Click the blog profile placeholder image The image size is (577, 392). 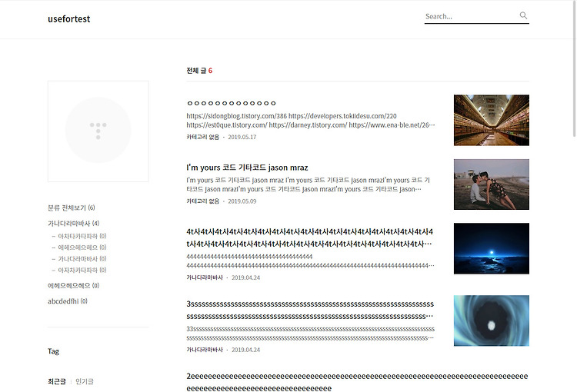click(x=98, y=131)
